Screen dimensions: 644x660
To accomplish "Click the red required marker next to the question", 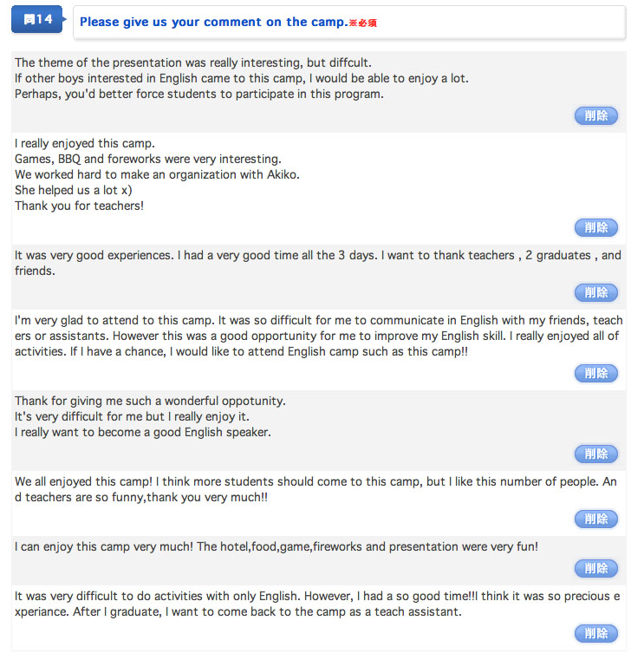I will (x=363, y=23).
